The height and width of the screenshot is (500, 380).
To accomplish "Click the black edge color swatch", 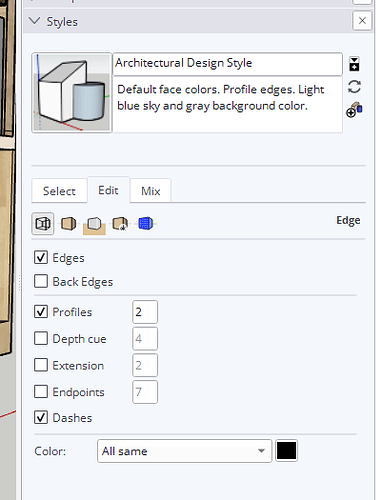I will [286, 451].
